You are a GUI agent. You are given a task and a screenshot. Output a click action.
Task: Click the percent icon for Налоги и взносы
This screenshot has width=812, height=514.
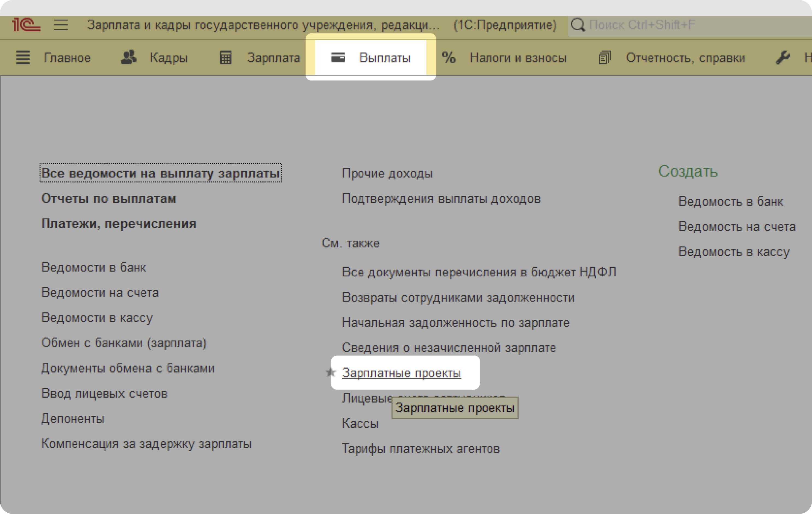449,58
